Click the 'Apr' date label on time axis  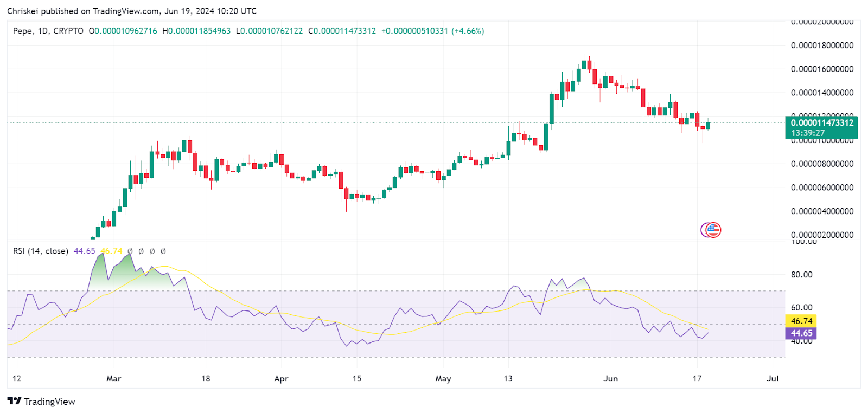(281, 379)
